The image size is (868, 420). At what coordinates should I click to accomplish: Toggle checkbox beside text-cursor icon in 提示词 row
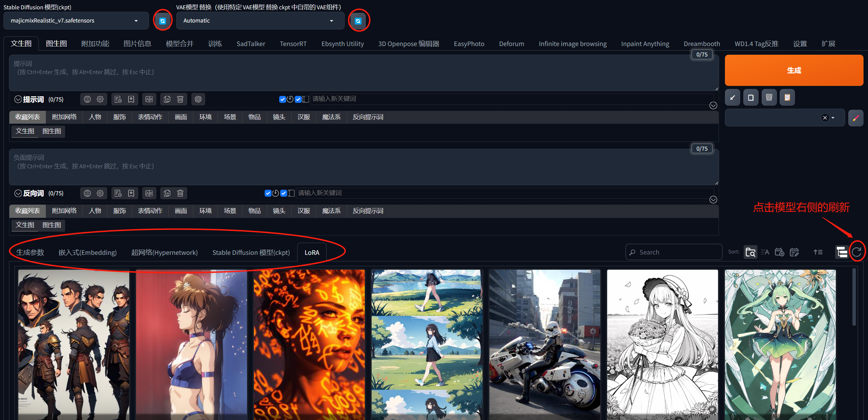298,99
